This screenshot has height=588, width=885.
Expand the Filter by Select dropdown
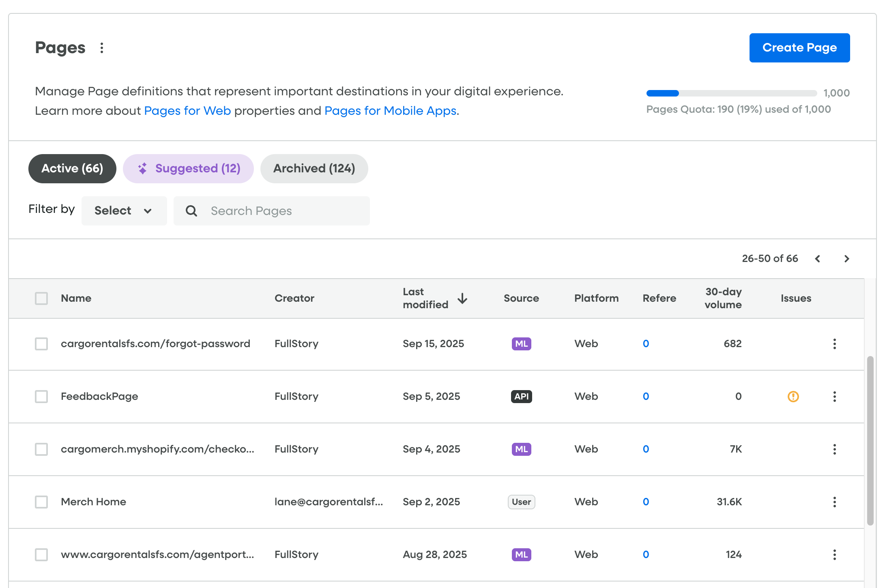(124, 211)
